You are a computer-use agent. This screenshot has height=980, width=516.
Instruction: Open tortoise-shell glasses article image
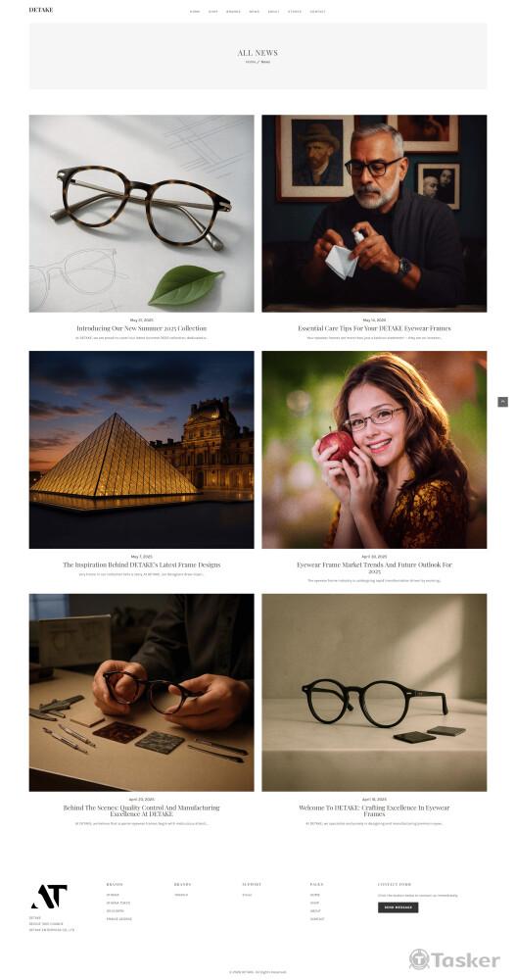(x=141, y=213)
